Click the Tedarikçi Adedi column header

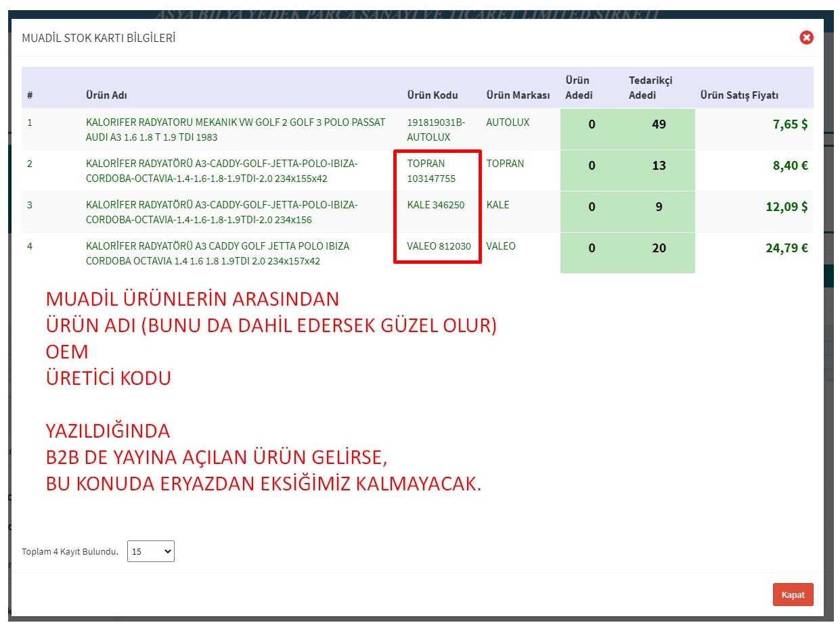pyautogui.click(x=650, y=88)
